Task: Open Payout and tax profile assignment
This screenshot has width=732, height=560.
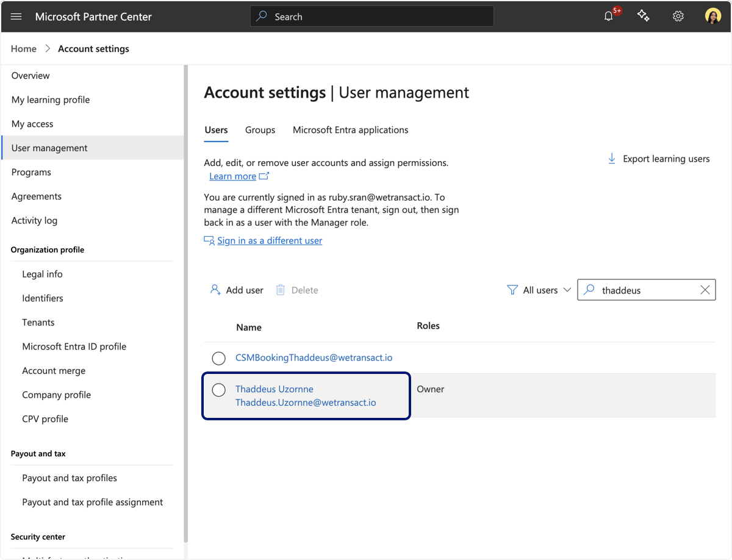Action: pos(93,502)
